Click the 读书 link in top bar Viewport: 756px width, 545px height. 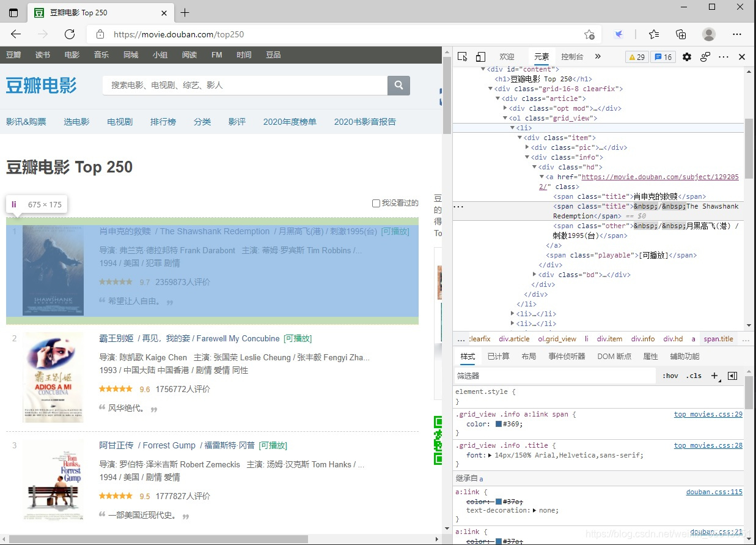click(x=43, y=54)
